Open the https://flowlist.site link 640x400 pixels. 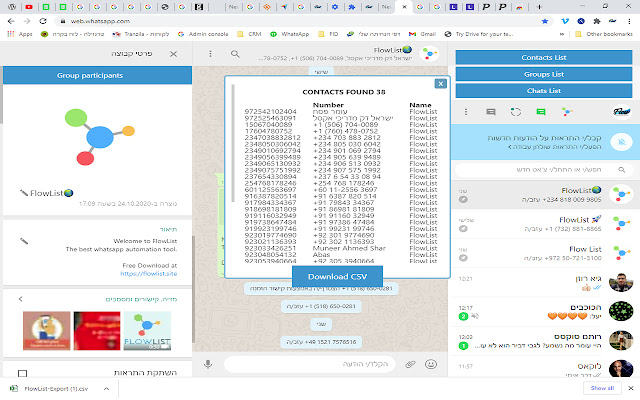click(x=149, y=274)
